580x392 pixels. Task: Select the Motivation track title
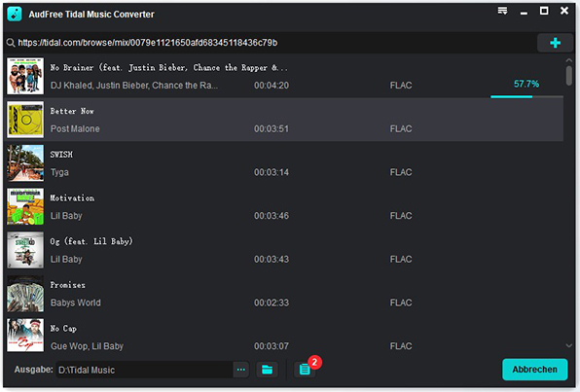[72, 198]
